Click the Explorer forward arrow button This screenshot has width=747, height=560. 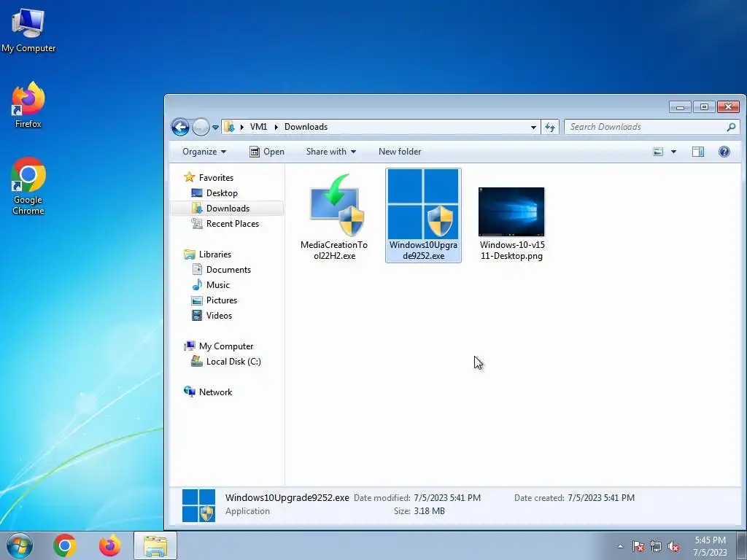(201, 127)
